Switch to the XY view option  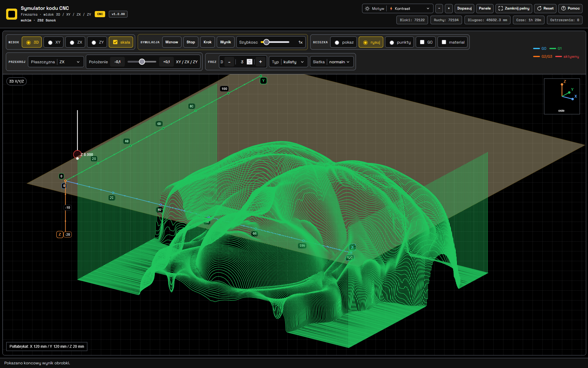coord(54,42)
